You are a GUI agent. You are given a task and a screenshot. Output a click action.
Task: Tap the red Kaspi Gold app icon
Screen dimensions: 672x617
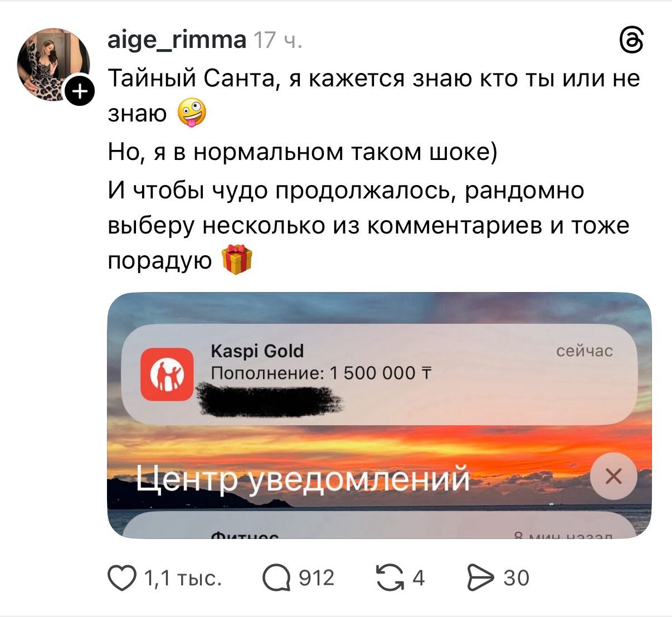click(x=167, y=374)
